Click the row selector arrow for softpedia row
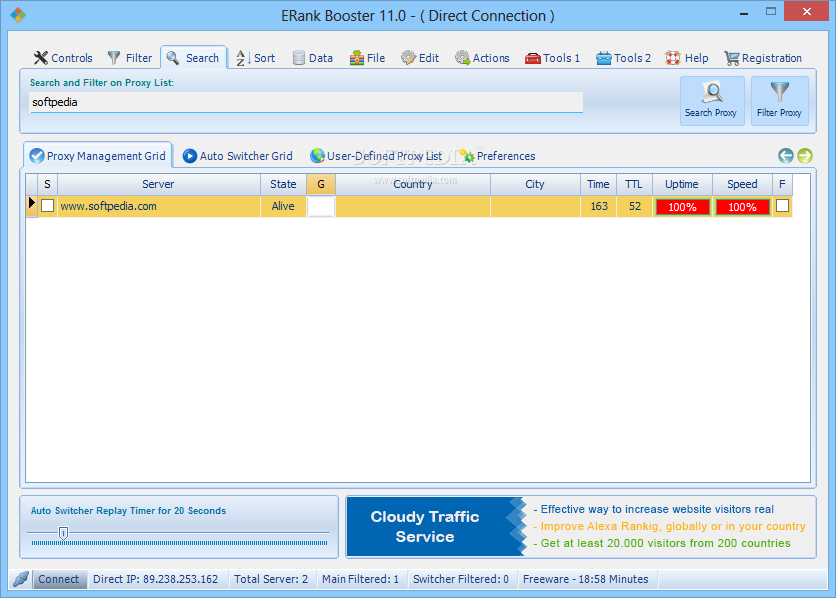The height and width of the screenshot is (598, 836). (31, 203)
